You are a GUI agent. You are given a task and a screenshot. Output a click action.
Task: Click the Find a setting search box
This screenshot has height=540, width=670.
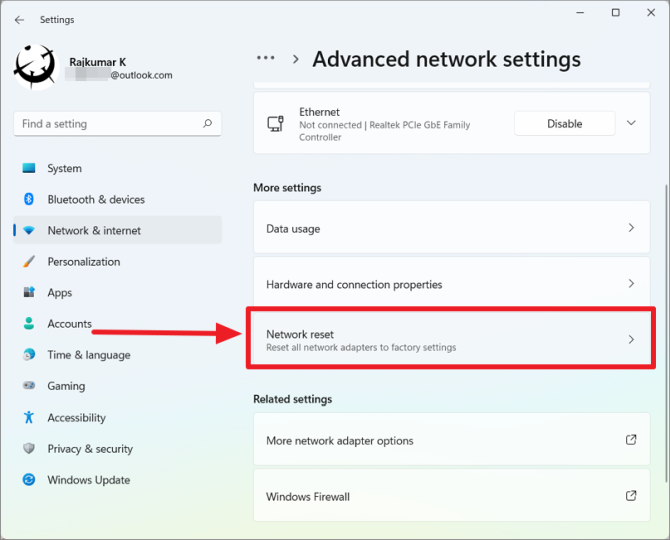point(108,124)
